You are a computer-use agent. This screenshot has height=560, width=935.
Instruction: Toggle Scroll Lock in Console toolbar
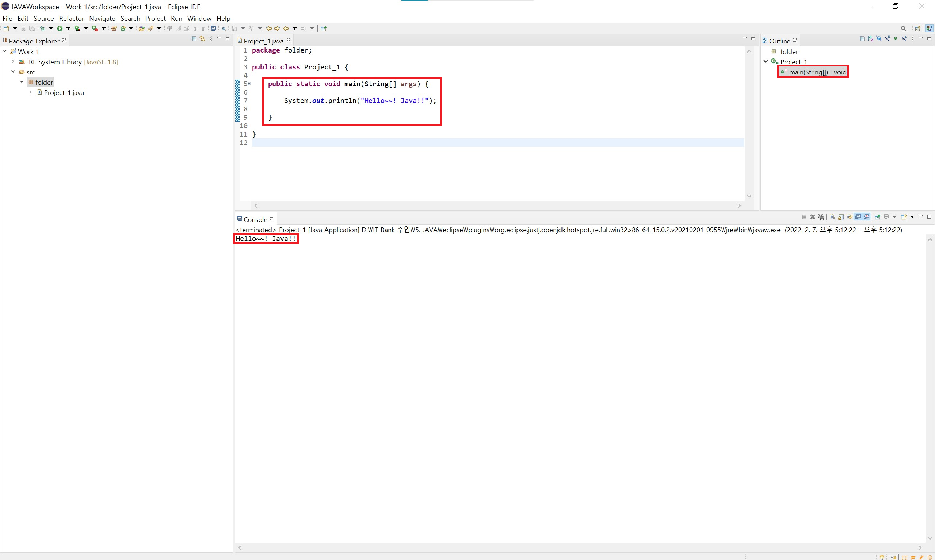click(x=841, y=217)
